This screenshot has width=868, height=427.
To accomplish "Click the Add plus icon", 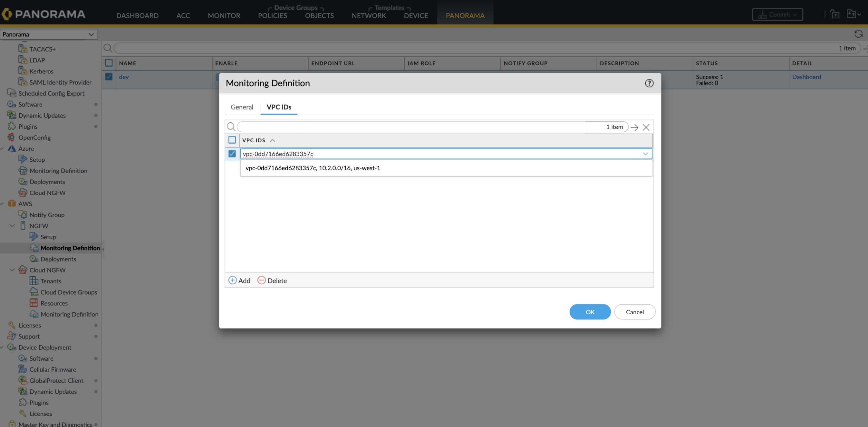I will [233, 280].
